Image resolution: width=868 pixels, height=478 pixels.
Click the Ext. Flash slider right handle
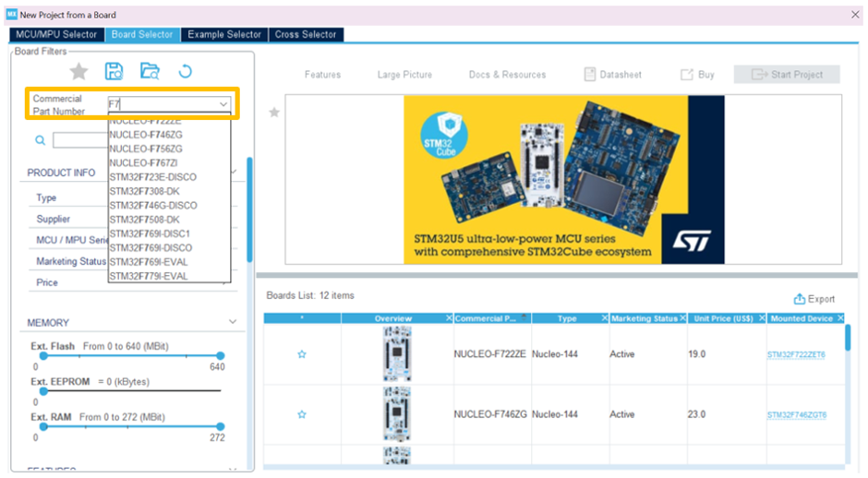click(x=221, y=355)
